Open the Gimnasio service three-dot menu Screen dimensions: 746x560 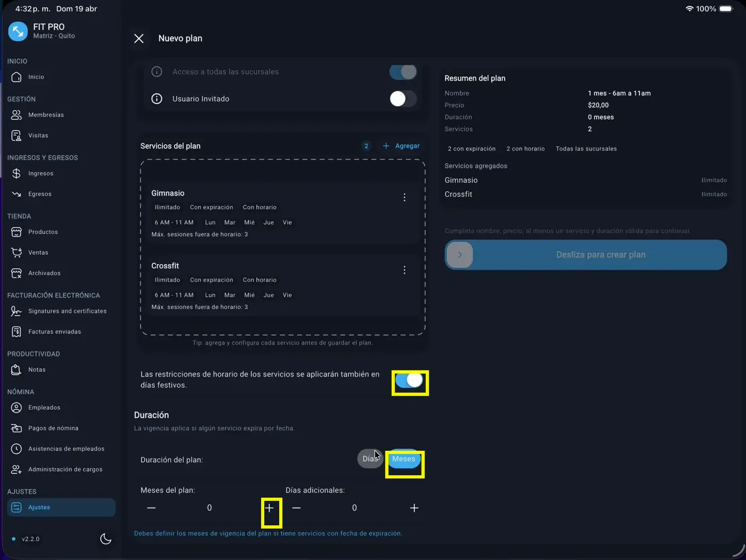point(404,198)
